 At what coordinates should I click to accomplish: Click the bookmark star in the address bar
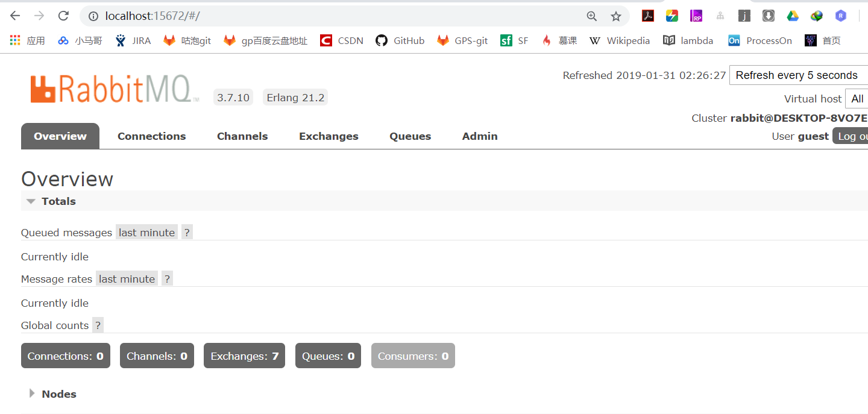(616, 16)
